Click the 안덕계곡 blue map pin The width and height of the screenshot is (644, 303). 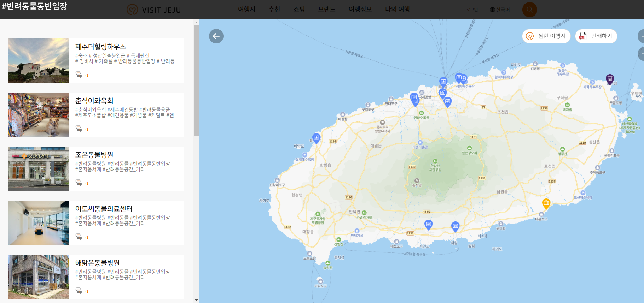coord(357,231)
